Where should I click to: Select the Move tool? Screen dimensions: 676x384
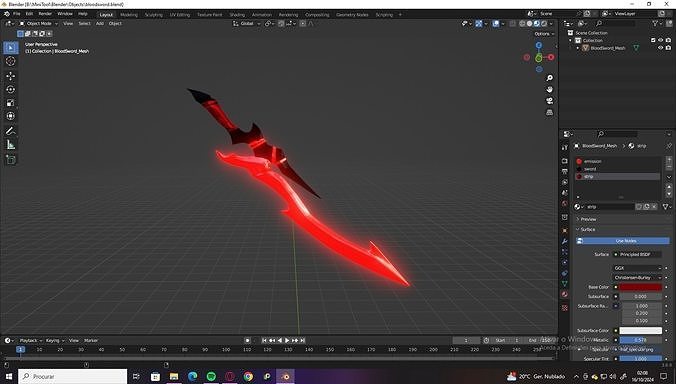point(11,76)
